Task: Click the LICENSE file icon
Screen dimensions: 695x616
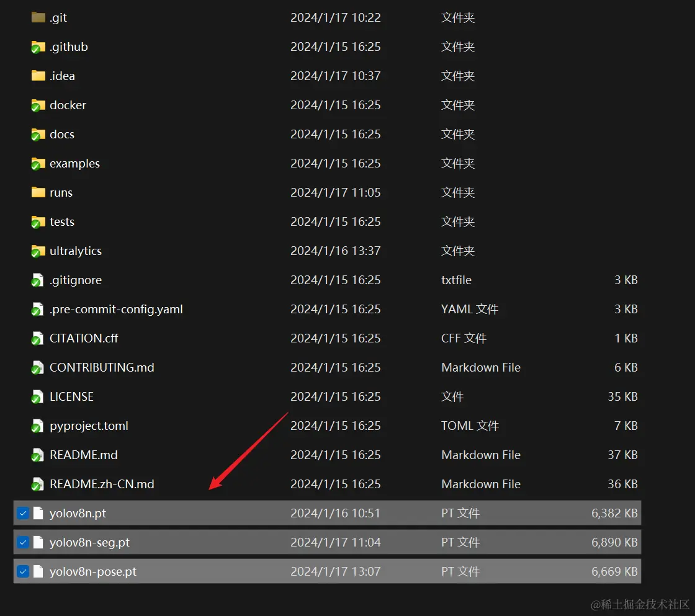Action: click(x=38, y=396)
